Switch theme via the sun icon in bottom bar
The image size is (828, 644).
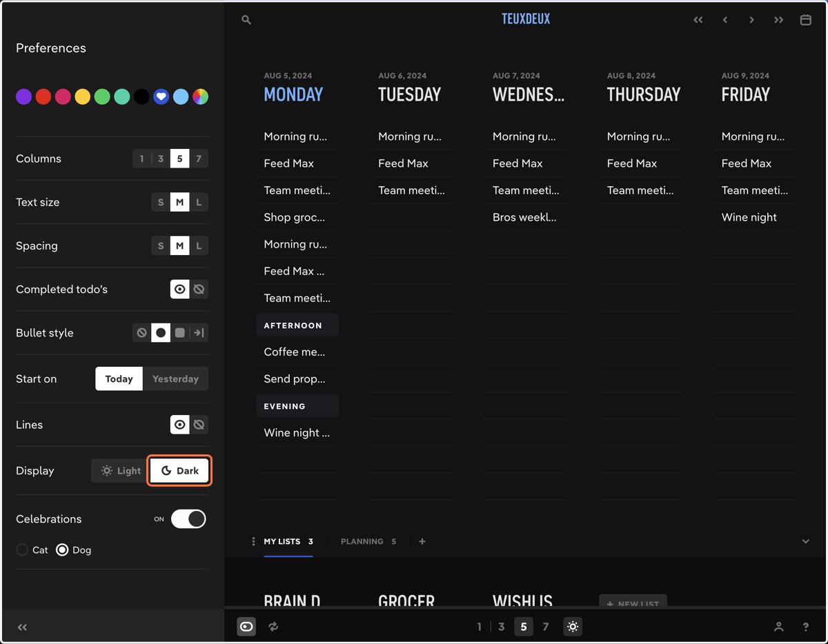(x=573, y=627)
